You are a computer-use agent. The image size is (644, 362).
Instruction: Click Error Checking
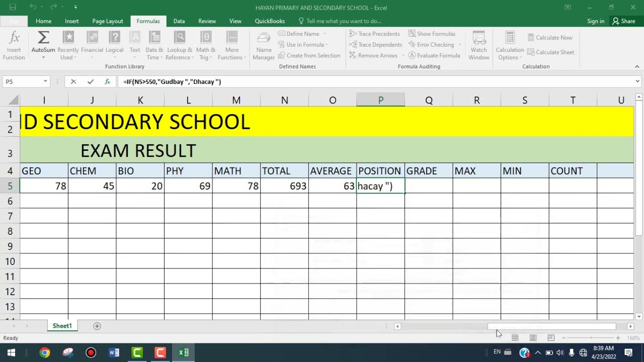coord(431,45)
